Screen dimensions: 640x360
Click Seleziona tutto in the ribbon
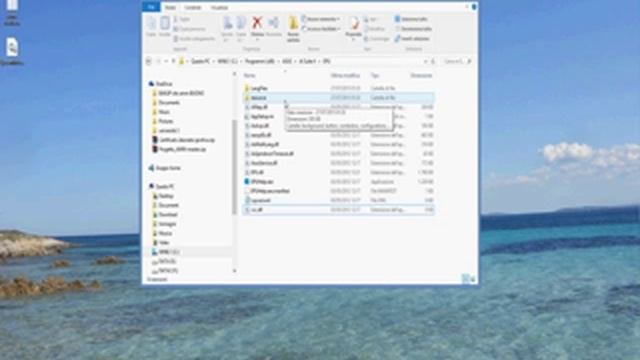[x=411, y=19]
